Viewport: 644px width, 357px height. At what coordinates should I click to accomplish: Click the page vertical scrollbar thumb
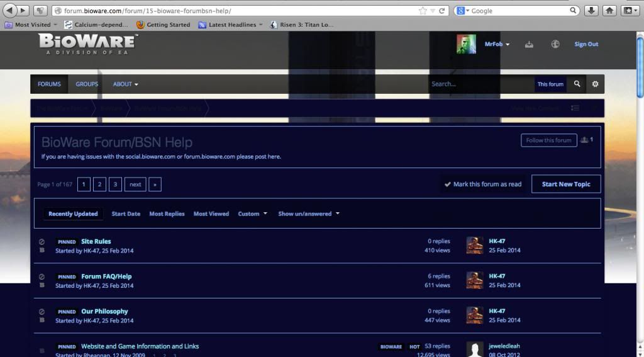coord(640,68)
